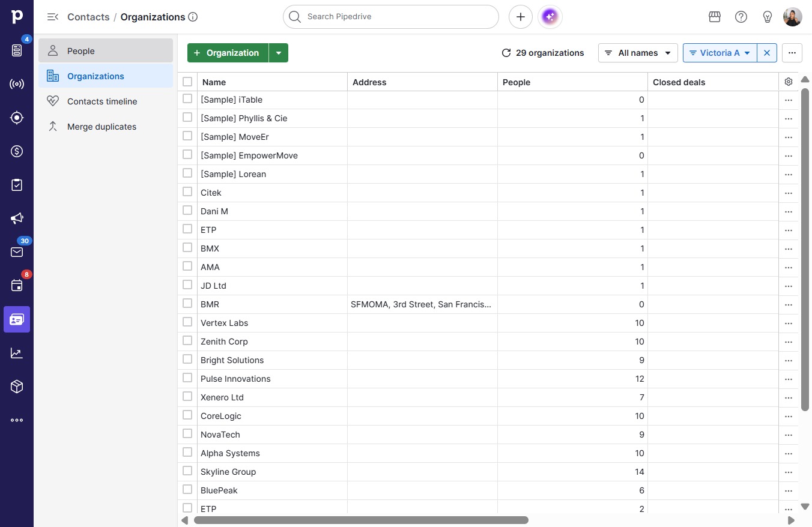Click the quick add plus button
812x527 pixels.
tap(521, 17)
